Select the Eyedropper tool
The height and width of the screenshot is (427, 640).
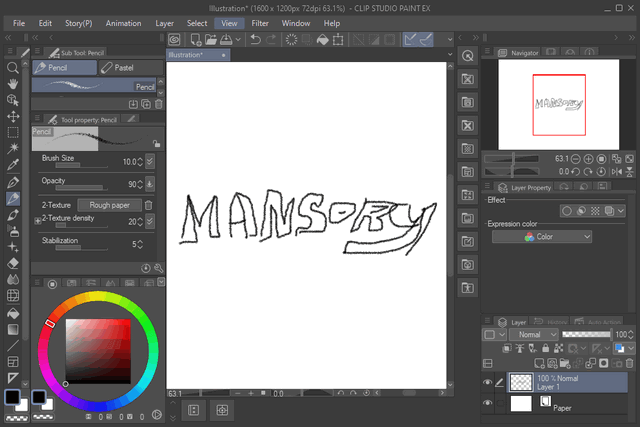click(13, 165)
